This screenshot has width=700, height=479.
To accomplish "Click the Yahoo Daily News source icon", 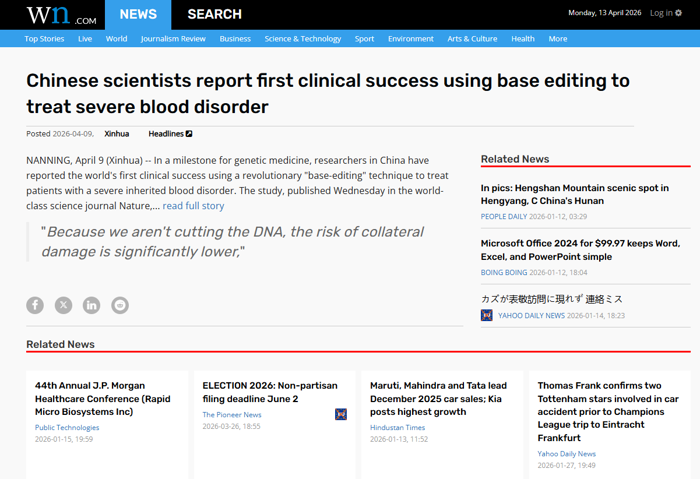I will click(487, 315).
